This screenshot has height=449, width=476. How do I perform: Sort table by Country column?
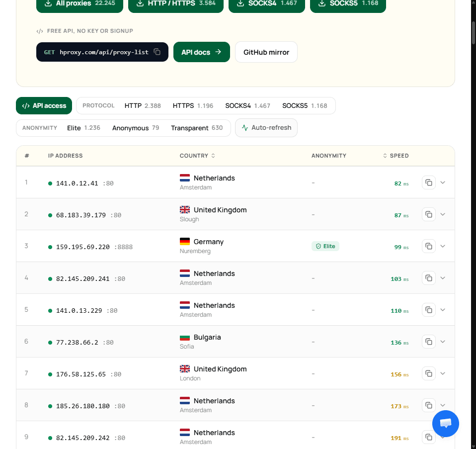pyautogui.click(x=197, y=156)
